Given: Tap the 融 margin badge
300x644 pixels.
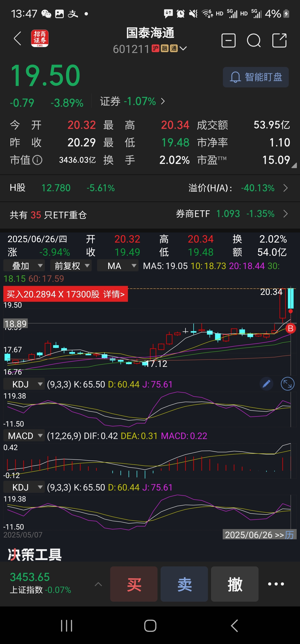Looking at the screenshot, I should (x=164, y=48).
